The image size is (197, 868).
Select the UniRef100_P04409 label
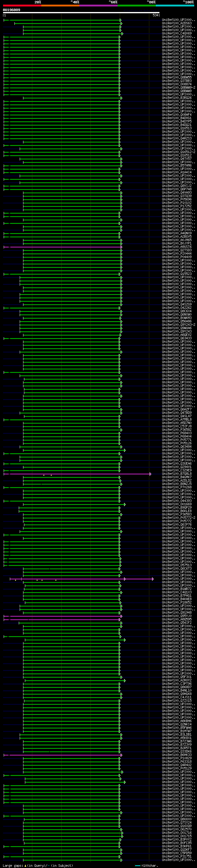pyautogui.click(x=177, y=257)
